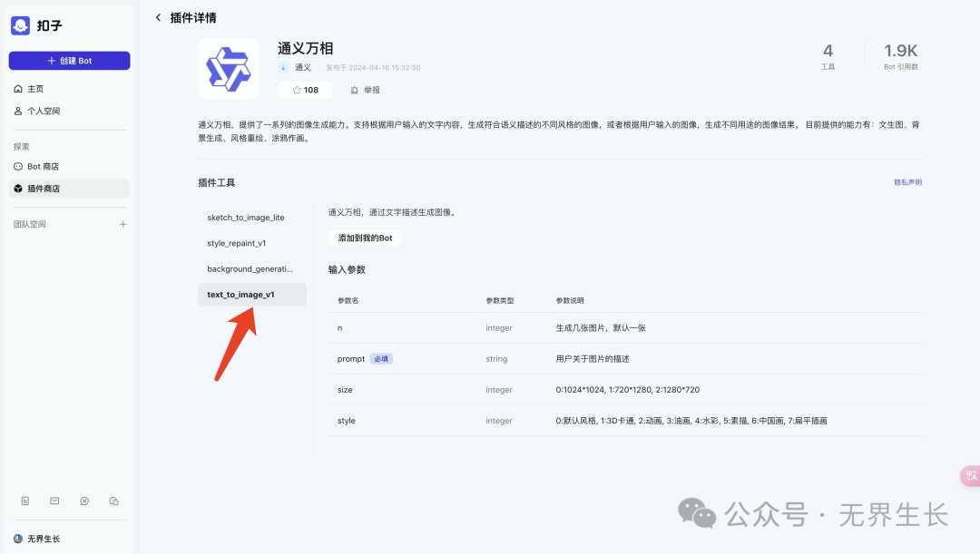Screen dimensions: 980x554
Task: Select 插件商店 plugin store
Action: pos(69,189)
